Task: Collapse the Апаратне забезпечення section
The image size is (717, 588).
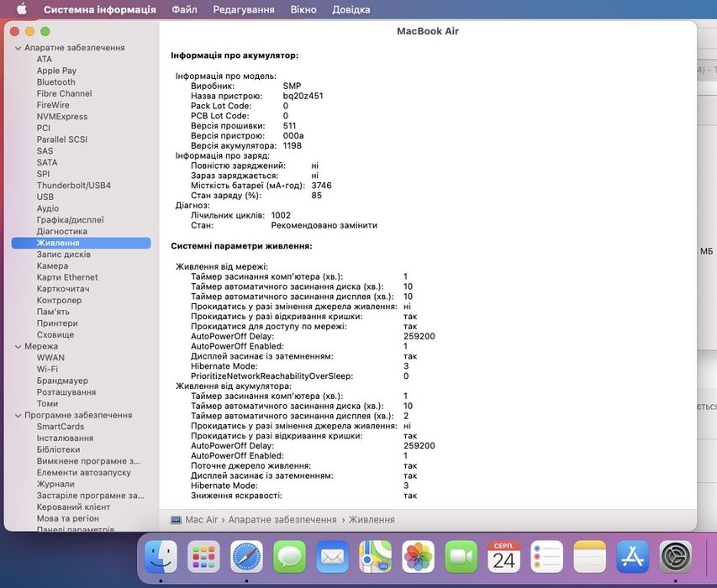Action: tap(18, 48)
